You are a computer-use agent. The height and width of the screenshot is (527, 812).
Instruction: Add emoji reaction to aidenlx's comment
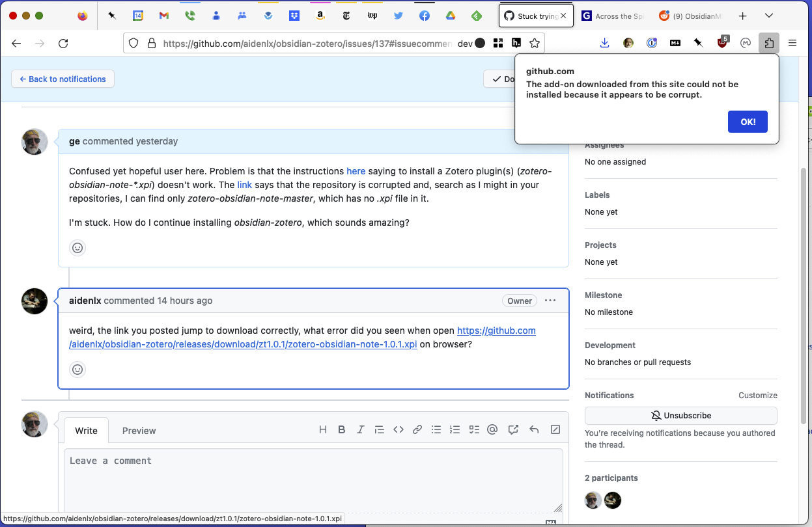click(77, 370)
